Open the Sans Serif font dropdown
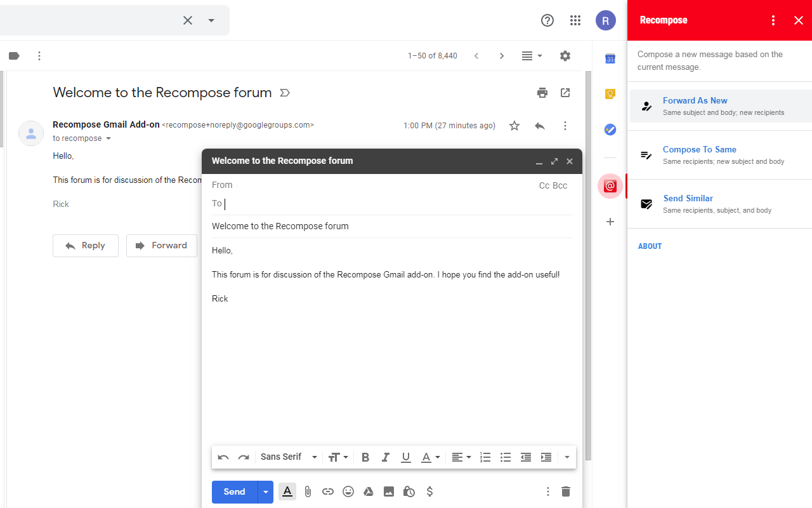The height and width of the screenshot is (508, 812). (289, 457)
